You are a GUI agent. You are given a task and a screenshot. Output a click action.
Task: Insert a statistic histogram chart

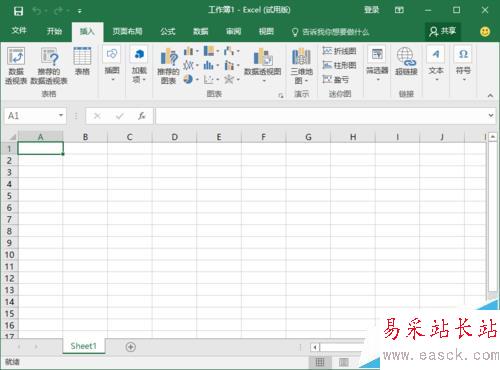point(211,65)
